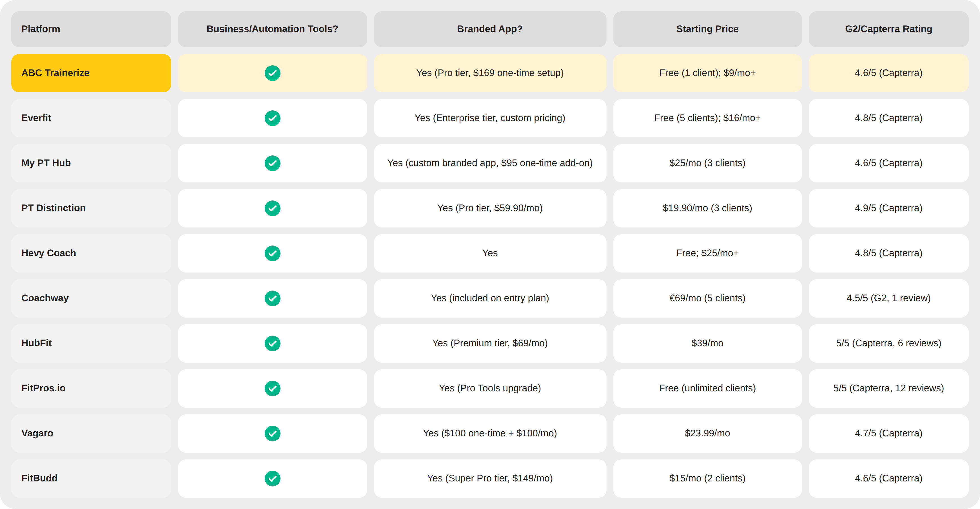Screen dimensions: 980x509
Task: Select the ABC Trainerize platform cell
Action: [91, 73]
